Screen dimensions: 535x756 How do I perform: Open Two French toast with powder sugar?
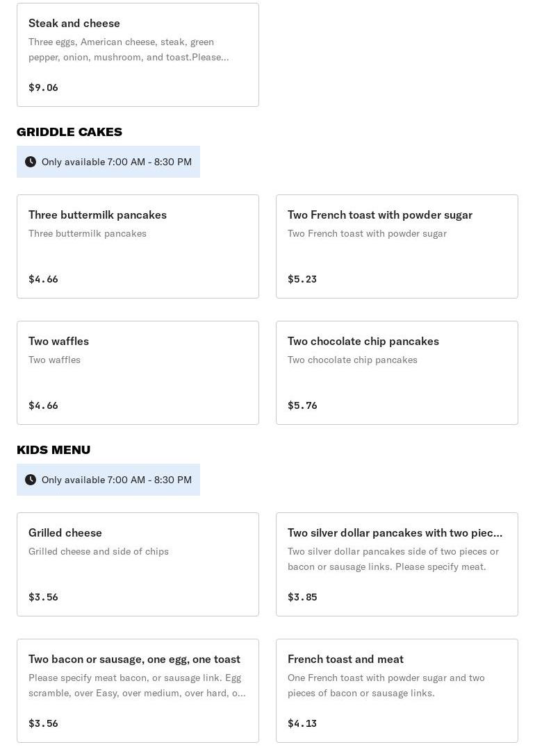(397, 246)
